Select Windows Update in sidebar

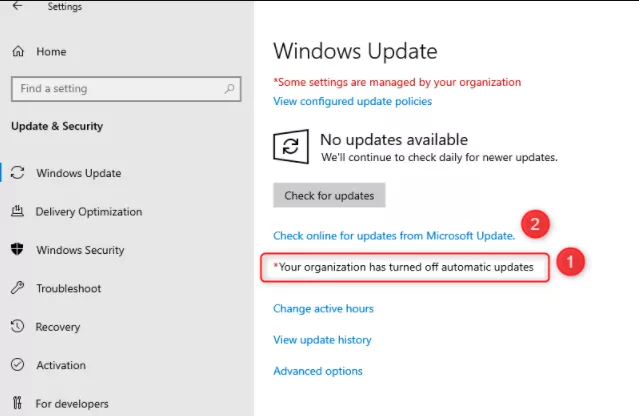coord(79,173)
